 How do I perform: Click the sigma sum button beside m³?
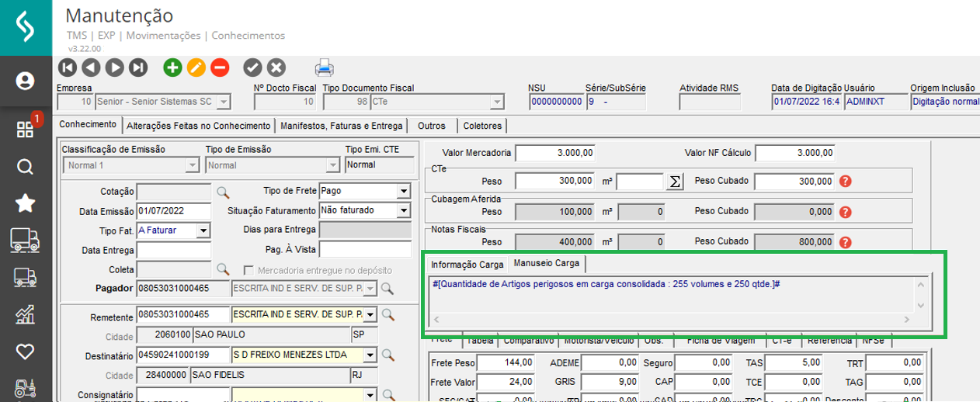[675, 181]
